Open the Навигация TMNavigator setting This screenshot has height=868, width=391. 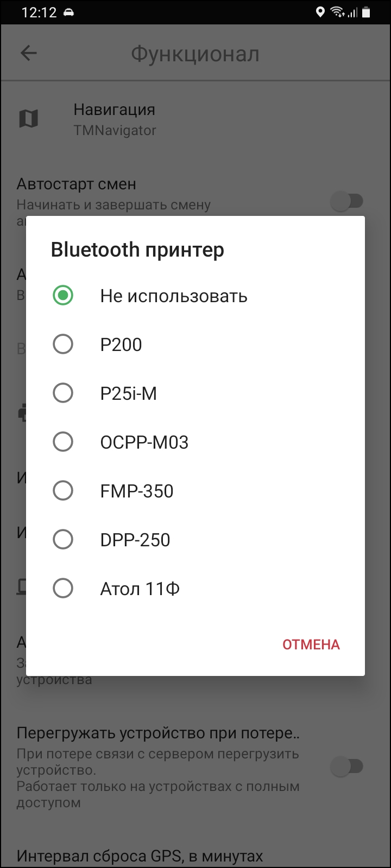pyautogui.click(x=115, y=119)
